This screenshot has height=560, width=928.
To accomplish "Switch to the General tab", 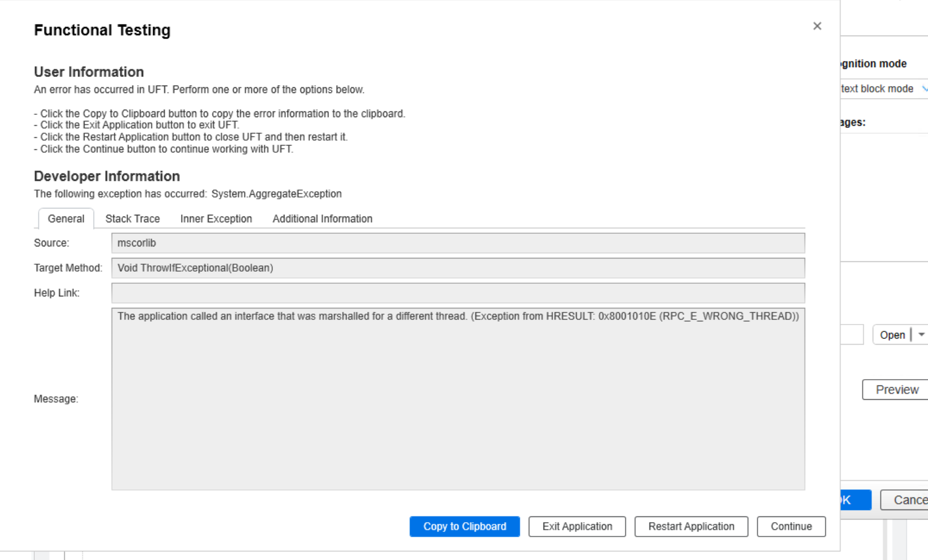I will click(66, 219).
